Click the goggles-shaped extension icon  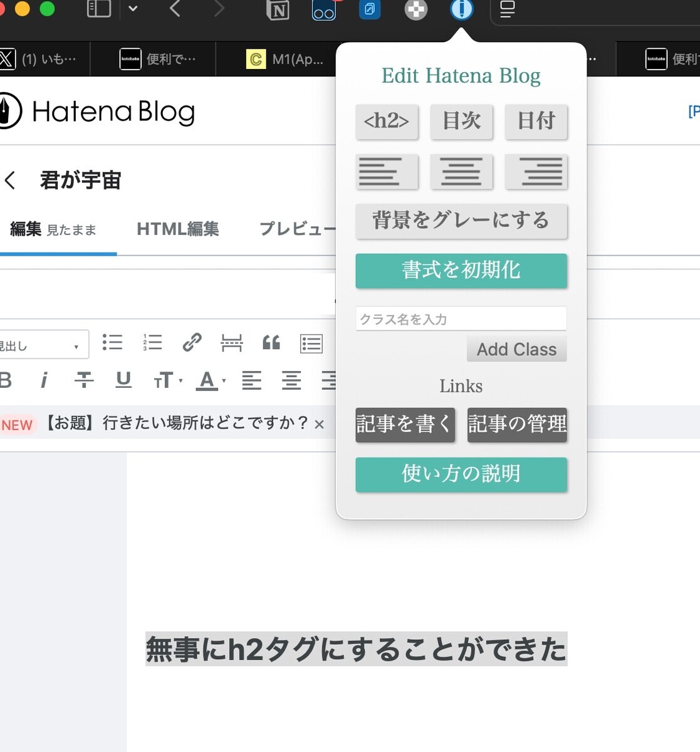324,9
